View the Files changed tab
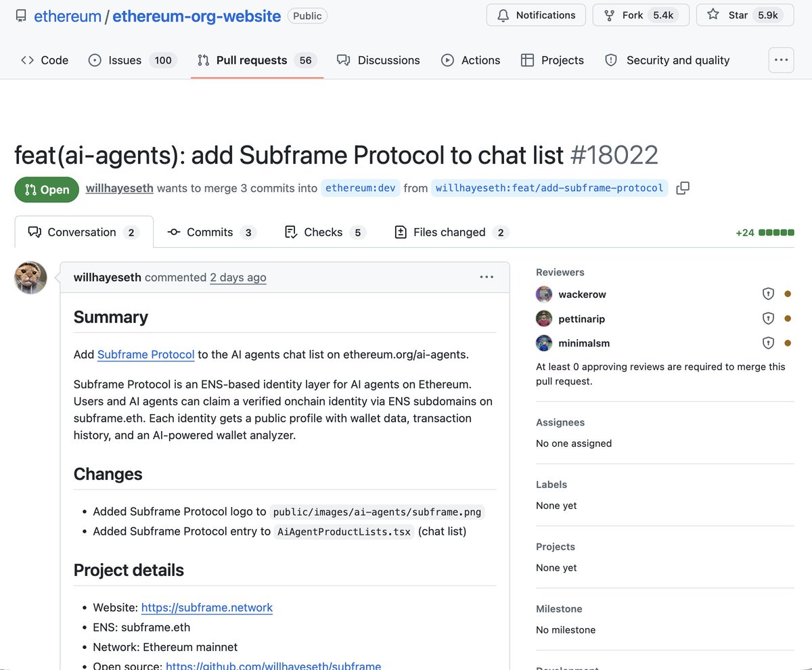Screen dimensions: 812x670 point(451,232)
